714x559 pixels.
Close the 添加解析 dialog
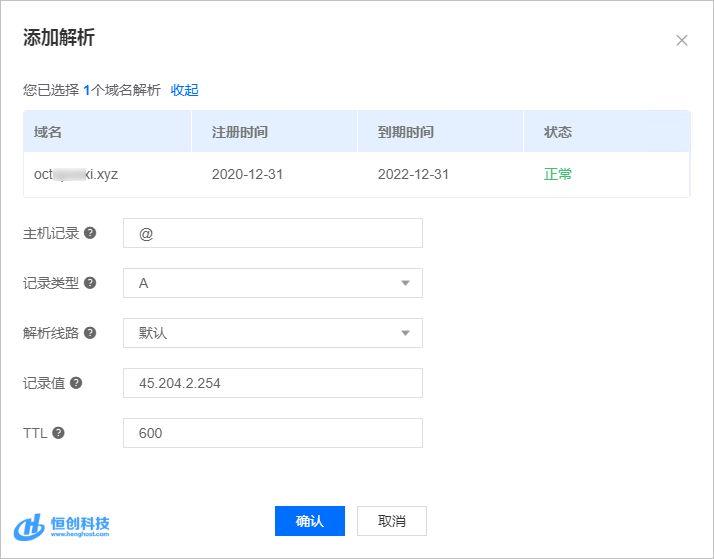[682, 41]
